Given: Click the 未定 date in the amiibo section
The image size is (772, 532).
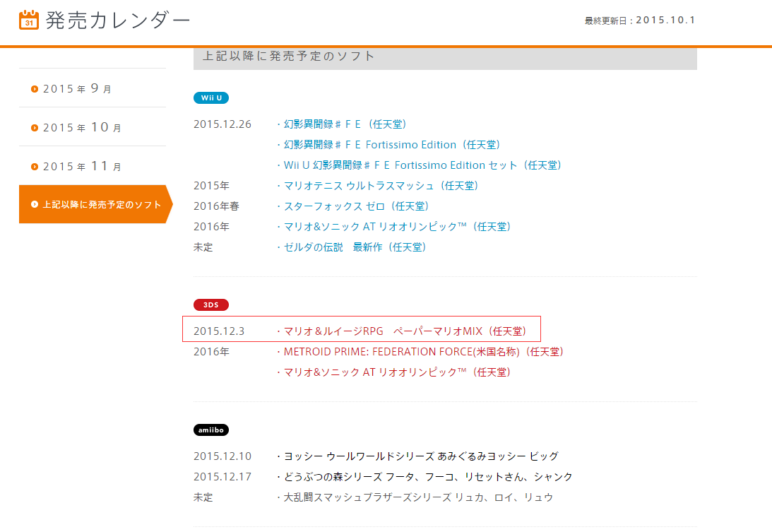Looking at the screenshot, I should (x=203, y=497).
